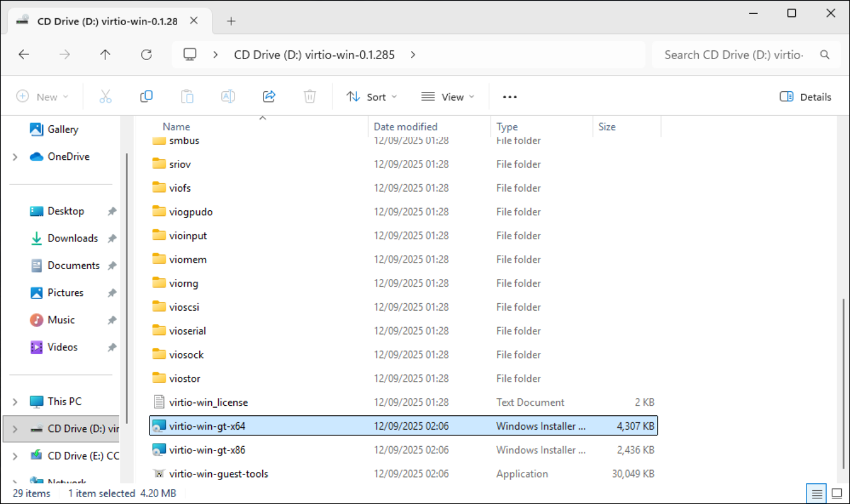Sort by the Date modified column header
The width and height of the screenshot is (850, 504).
coord(405,127)
